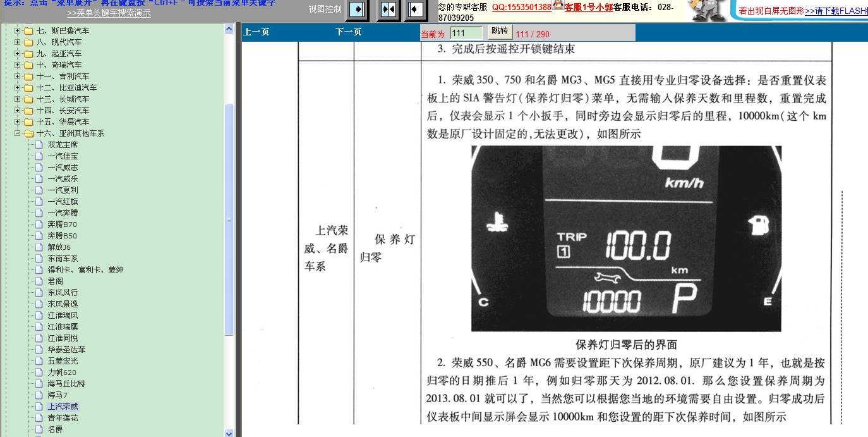Open the 江淮同悦 tree item
The height and width of the screenshot is (437, 868).
tap(63, 338)
